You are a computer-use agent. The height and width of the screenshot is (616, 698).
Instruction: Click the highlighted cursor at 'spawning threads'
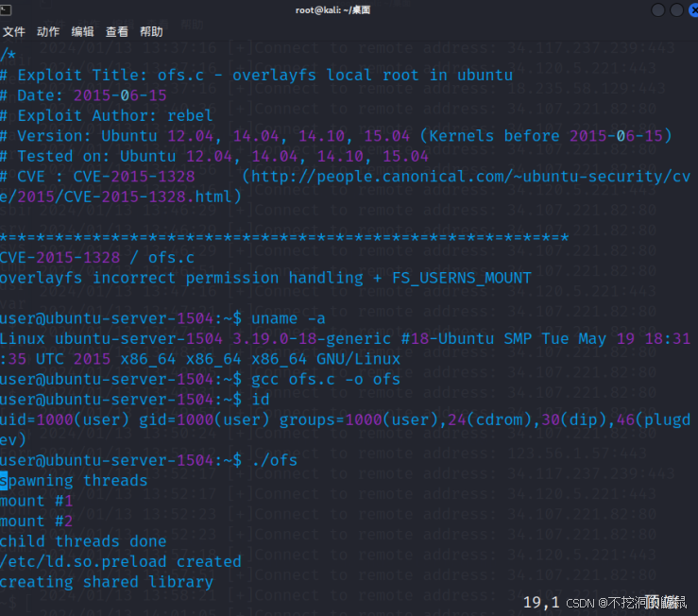pos(4,481)
